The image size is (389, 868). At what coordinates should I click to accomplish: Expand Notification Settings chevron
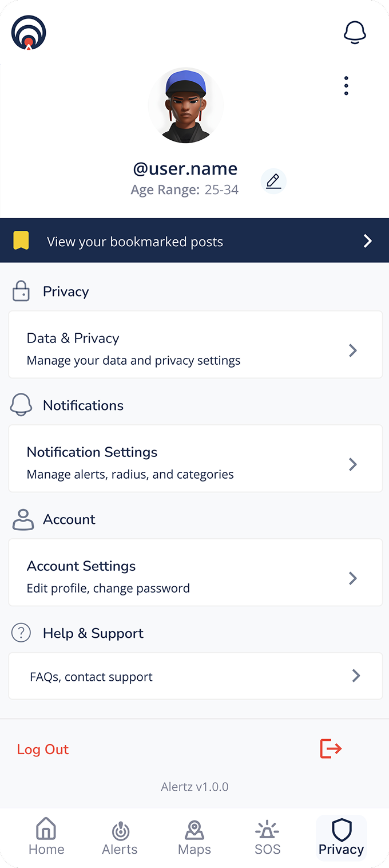pyautogui.click(x=353, y=464)
